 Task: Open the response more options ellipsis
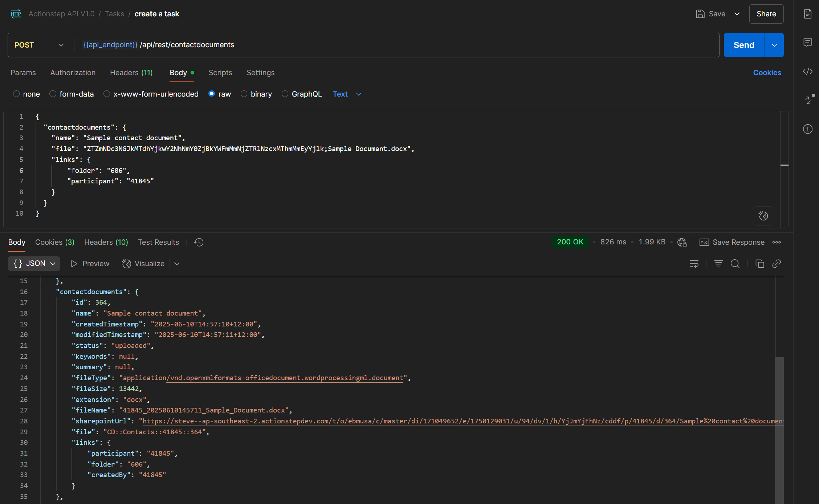(777, 242)
